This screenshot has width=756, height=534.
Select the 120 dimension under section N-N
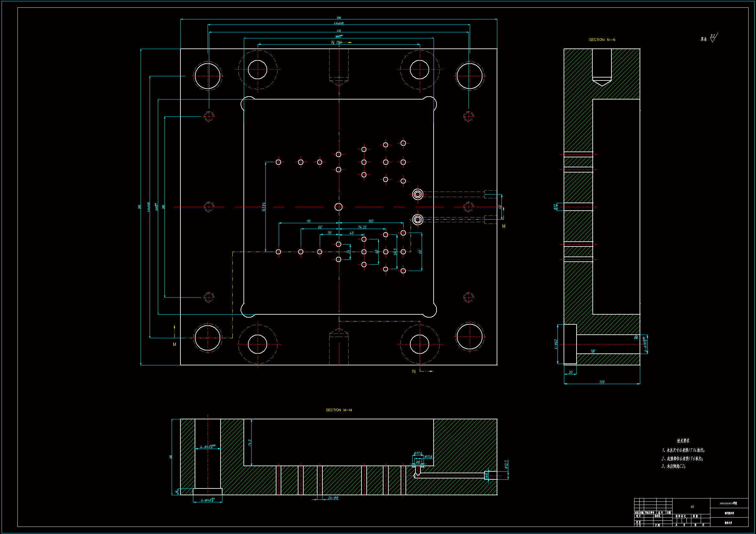[x=602, y=382]
